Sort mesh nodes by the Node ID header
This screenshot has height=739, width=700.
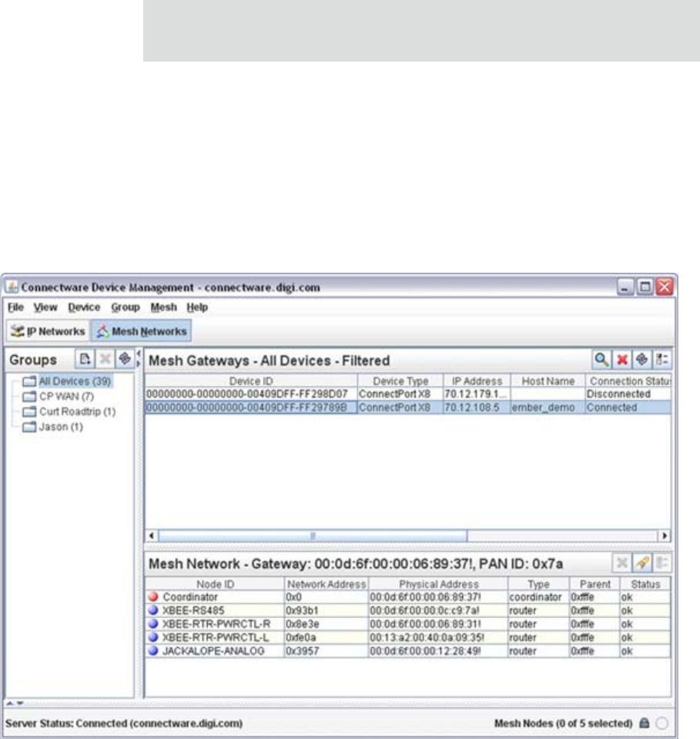tap(215, 584)
